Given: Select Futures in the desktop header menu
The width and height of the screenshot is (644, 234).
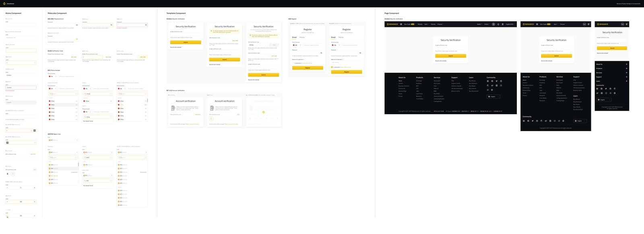Looking at the screenshot, I should [433, 24].
